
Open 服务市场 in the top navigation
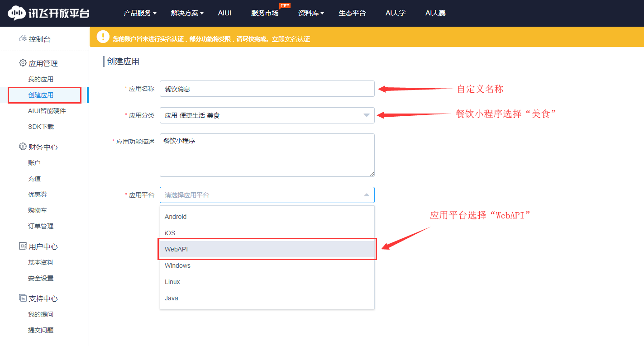coord(265,13)
